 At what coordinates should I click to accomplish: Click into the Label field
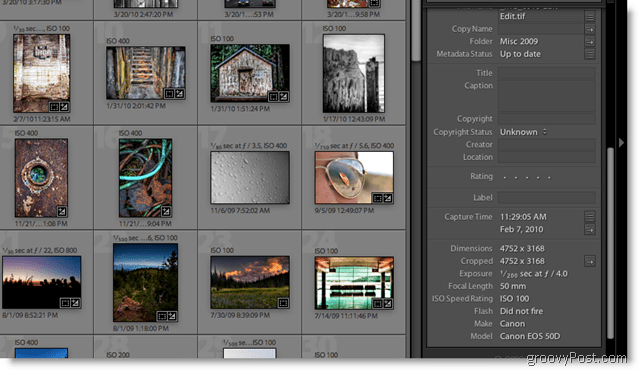pos(546,198)
